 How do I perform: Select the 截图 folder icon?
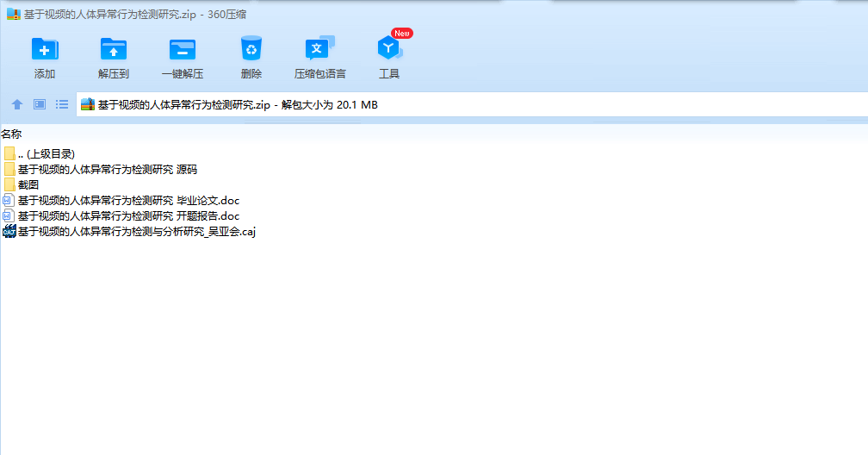tap(9, 184)
